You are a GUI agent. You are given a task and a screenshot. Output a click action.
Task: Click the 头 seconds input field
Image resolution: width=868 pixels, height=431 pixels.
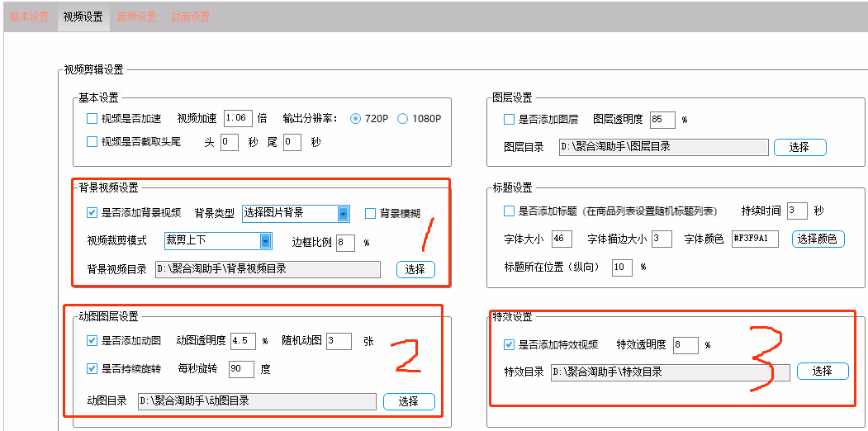229,142
